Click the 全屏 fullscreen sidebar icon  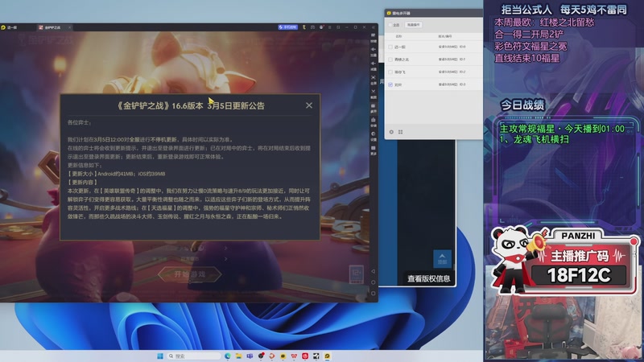(x=373, y=80)
